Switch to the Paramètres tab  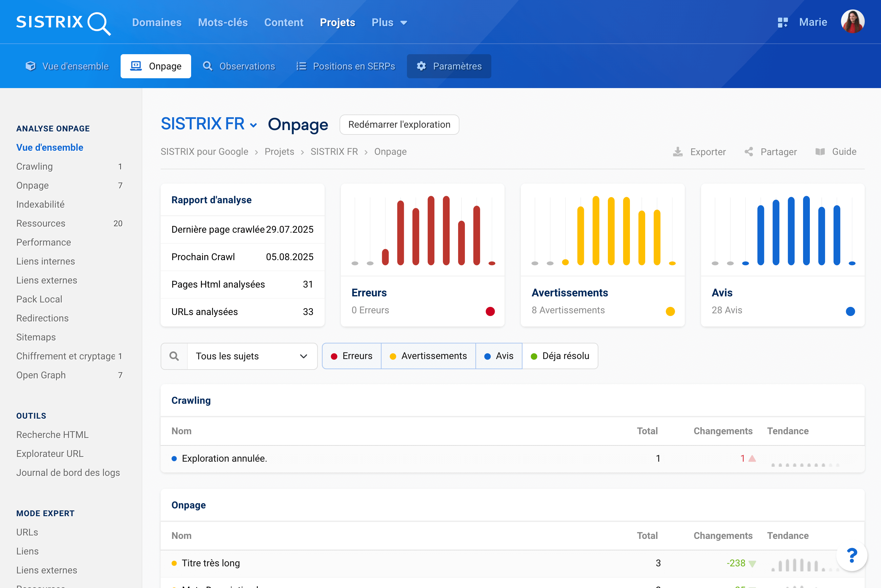click(449, 66)
